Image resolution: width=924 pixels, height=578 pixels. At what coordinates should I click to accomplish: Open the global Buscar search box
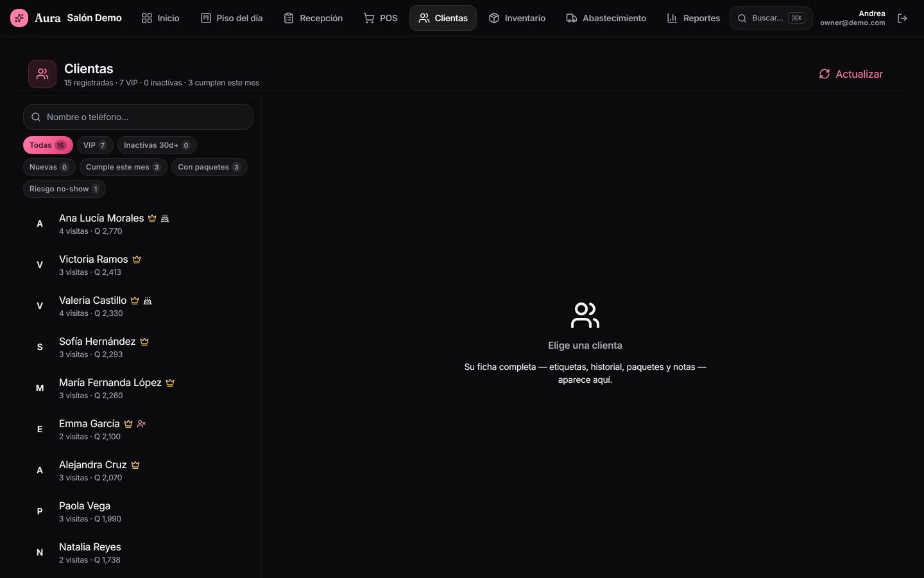(771, 18)
